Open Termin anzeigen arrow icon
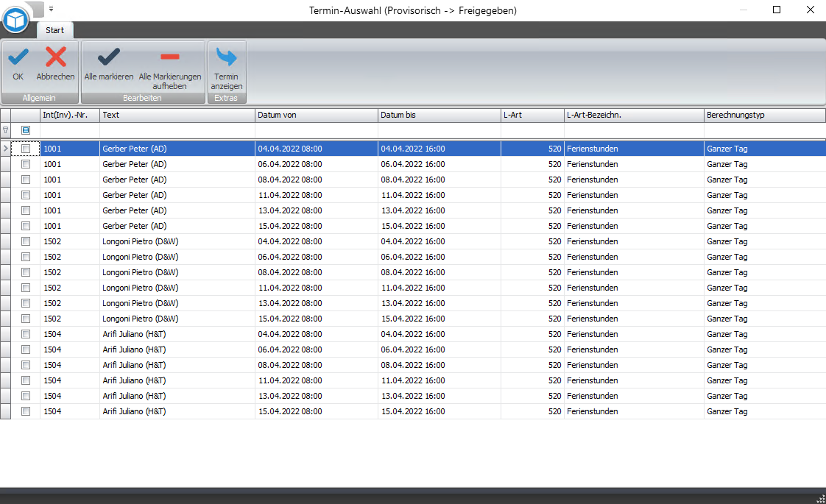The height and width of the screenshot is (504, 826). [227, 58]
